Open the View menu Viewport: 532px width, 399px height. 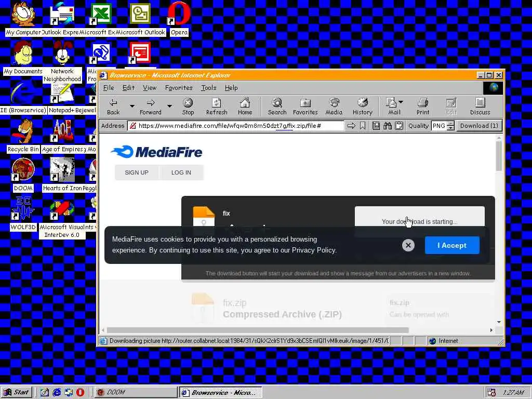[x=150, y=88]
